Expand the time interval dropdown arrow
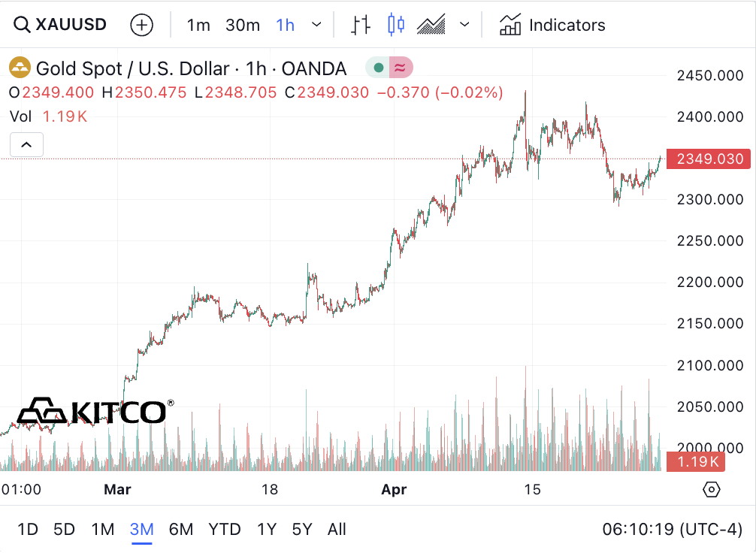756x556 pixels. point(317,25)
